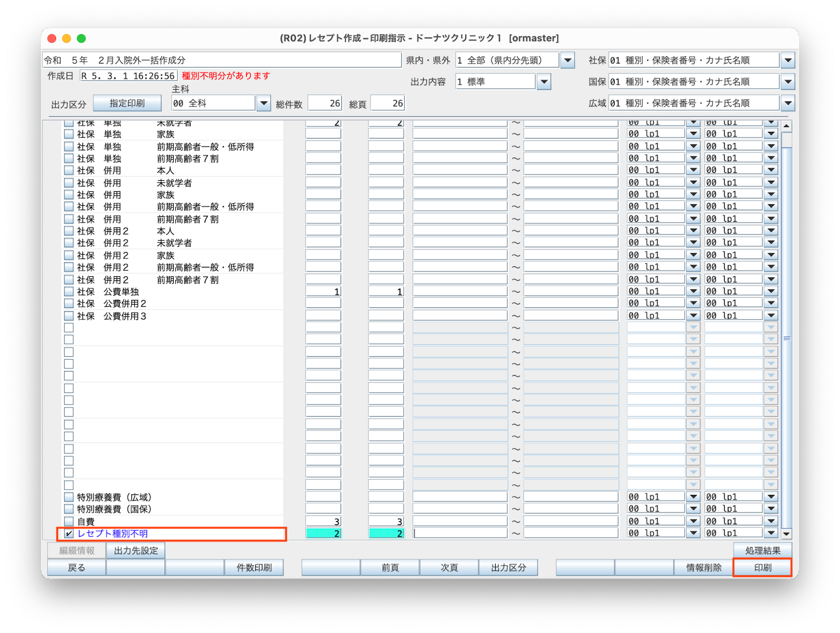Click the highlighted 印刷 button

click(x=762, y=567)
